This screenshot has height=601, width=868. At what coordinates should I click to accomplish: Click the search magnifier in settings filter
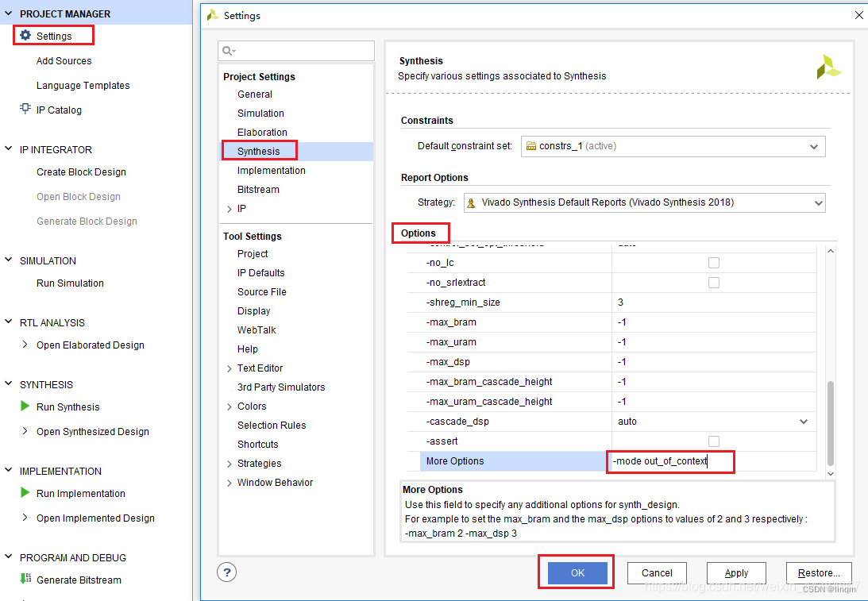(x=227, y=51)
